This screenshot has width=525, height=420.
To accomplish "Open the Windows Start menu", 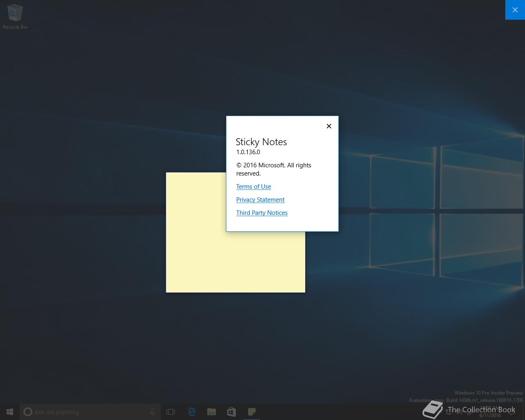I will tap(10, 412).
